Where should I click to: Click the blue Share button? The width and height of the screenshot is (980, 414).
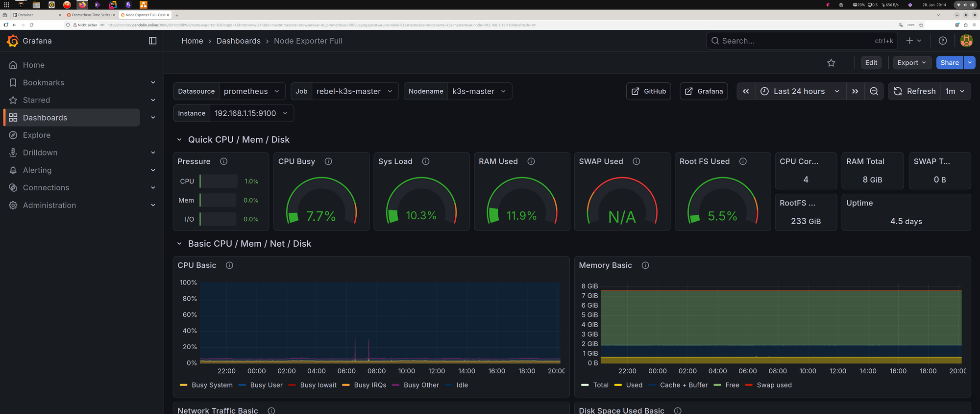(949, 63)
